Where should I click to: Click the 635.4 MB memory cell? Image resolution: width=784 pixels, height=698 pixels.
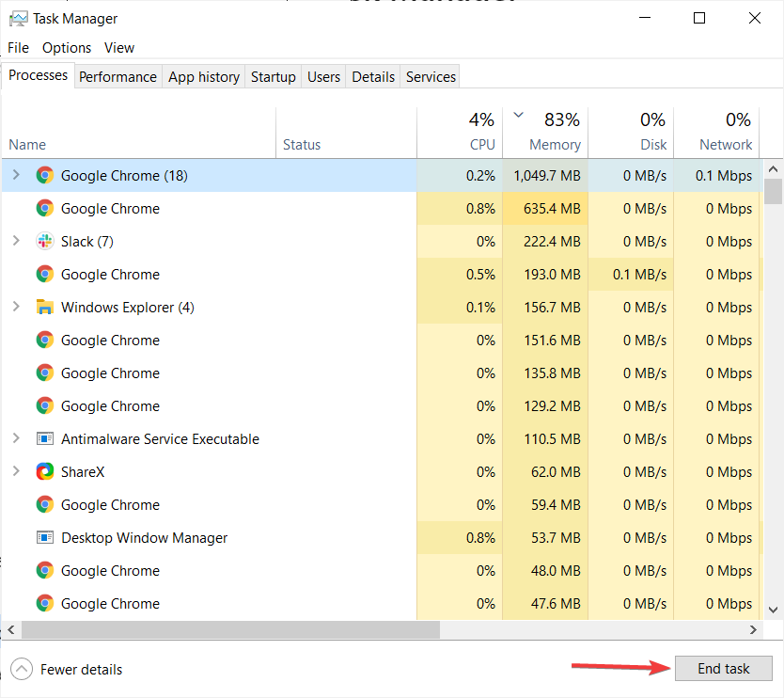[x=545, y=209]
